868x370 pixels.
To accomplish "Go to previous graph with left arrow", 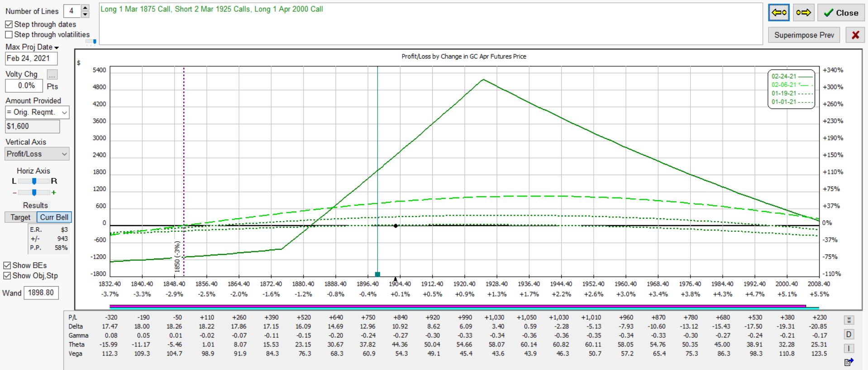I will (x=779, y=13).
